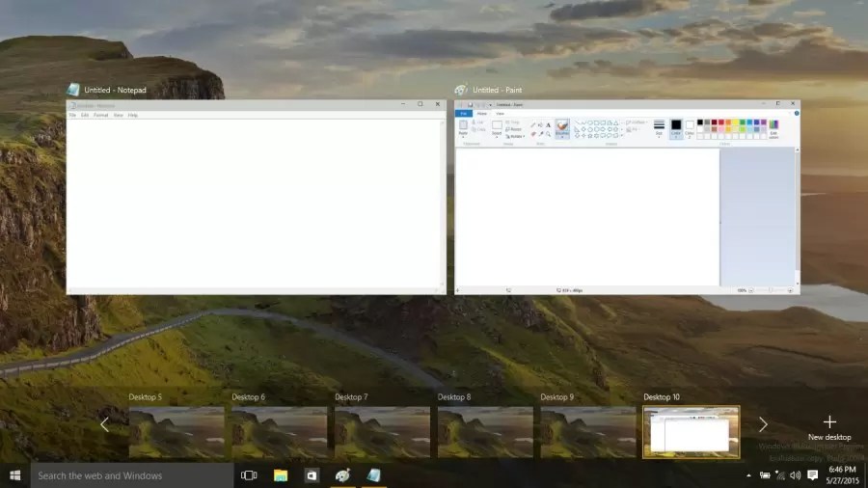Open the Brushes tool in Paint
This screenshot has height=488, width=868.
point(562,128)
